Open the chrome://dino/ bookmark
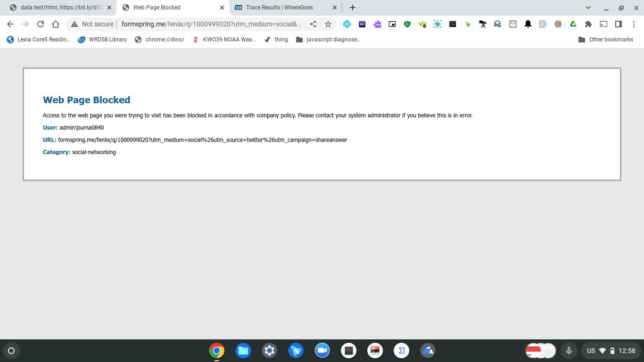Image resolution: width=644 pixels, height=362 pixels. click(x=159, y=40)
